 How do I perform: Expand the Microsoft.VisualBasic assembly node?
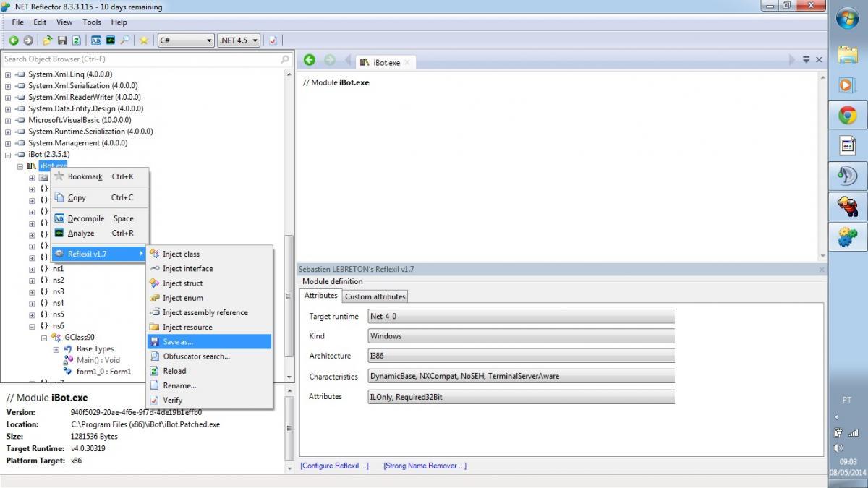(8, 120)
